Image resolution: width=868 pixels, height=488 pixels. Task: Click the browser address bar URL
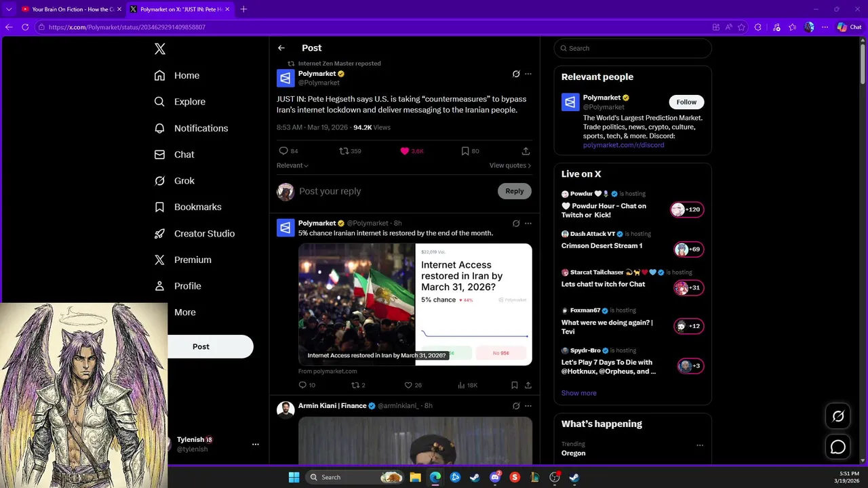(x=127, y=27)
